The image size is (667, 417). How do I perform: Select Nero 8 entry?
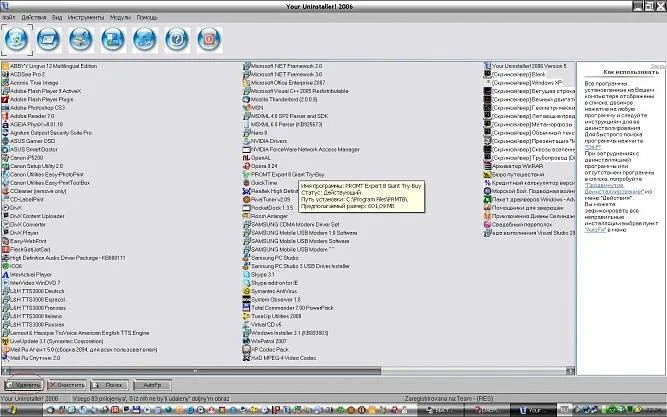(255, 133)
